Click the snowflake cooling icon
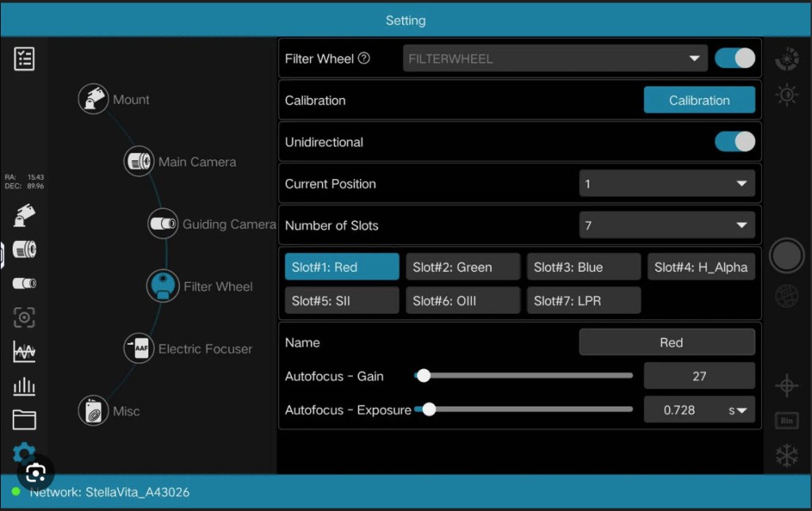 [786, 456]
